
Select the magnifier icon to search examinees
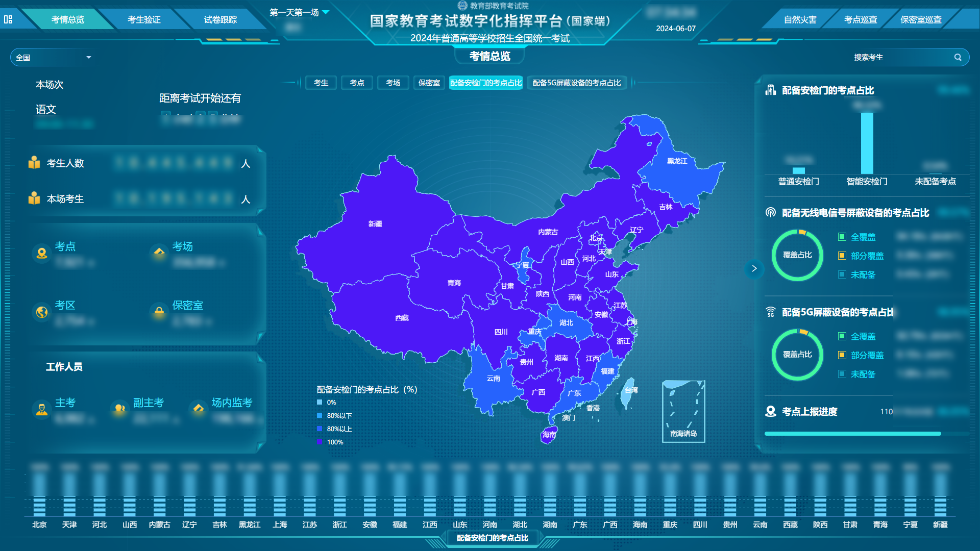point(958,57)
